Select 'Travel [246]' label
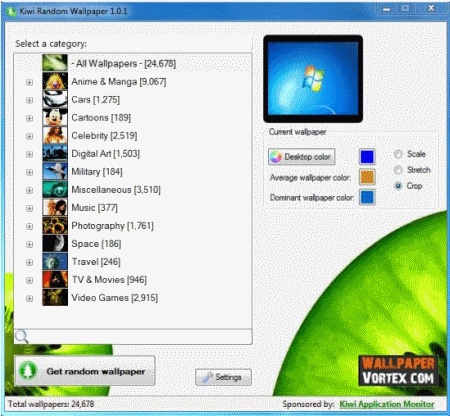 [x=96, y=262]
